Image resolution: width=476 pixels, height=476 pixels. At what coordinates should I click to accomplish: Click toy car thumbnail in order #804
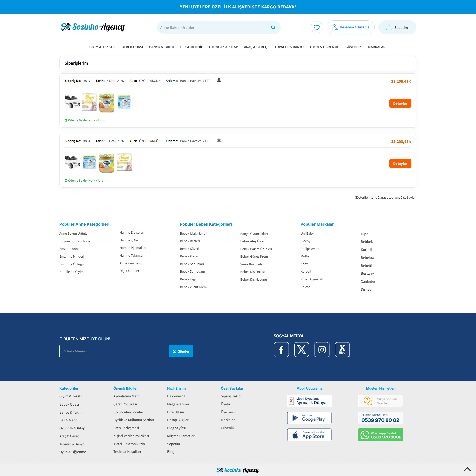[72, 162]
